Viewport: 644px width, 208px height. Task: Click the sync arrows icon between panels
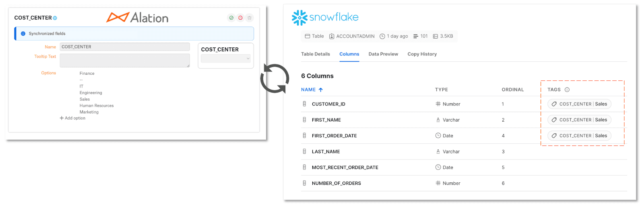click(275, 78)
